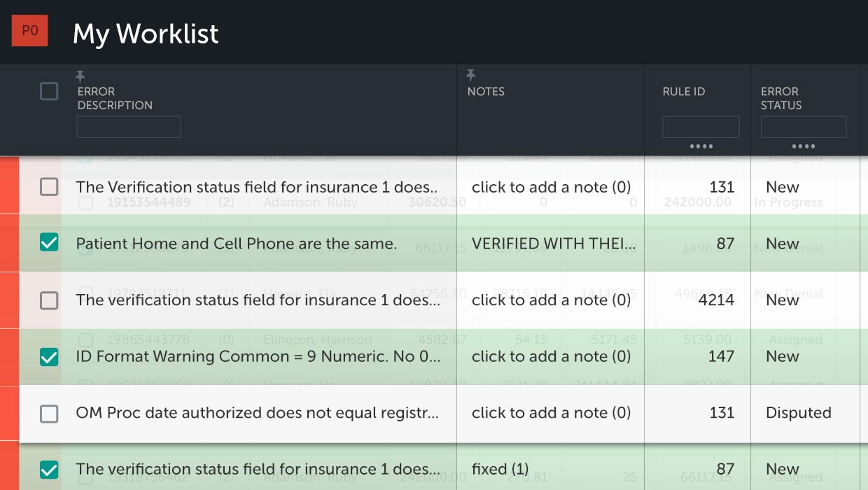868x490 pixels.
Task: Open the Error Status column four-dot options
Action: (804, 146)
